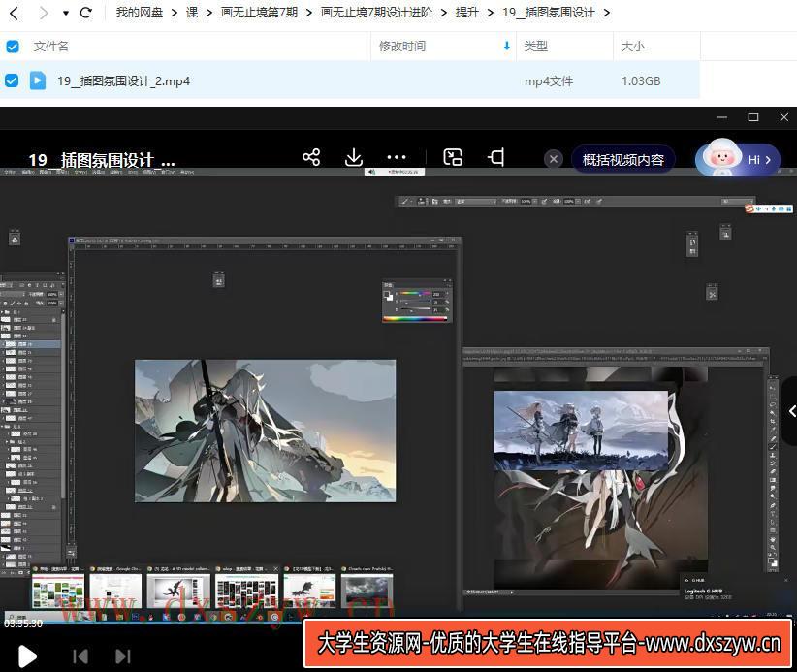Click the 概括视频内容 button

[x=623, y=160]
